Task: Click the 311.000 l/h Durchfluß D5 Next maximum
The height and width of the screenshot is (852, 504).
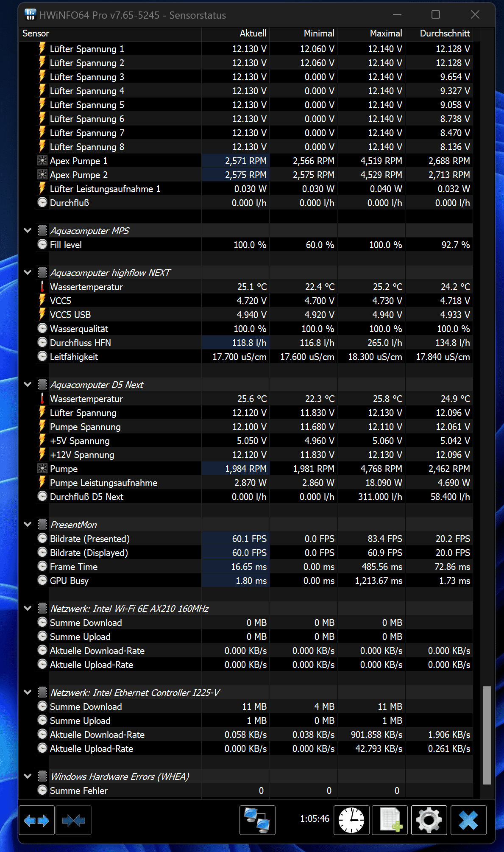Action: click(380, 497)
